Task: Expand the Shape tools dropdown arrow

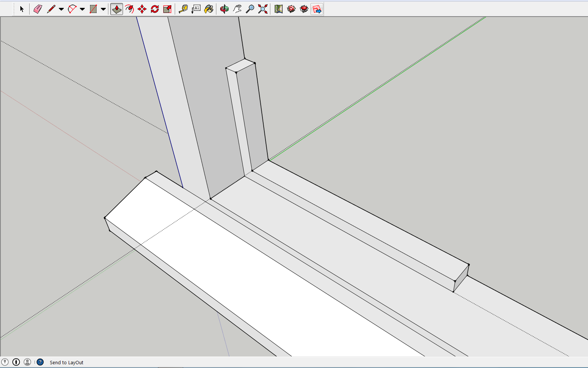Action: click(x=103, y=9)
